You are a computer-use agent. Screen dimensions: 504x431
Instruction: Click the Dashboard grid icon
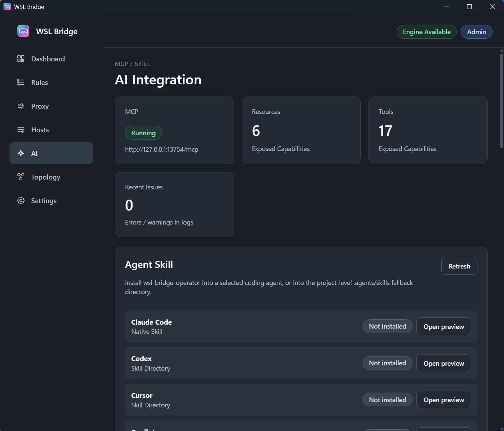click(21, 59)
